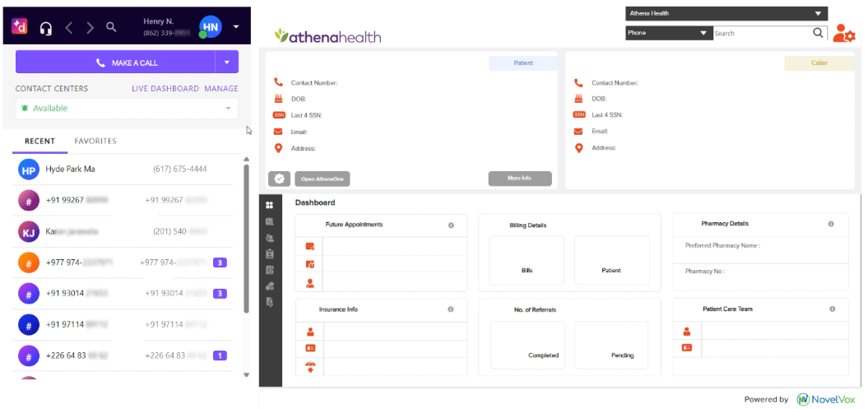Click into the Search input field
The image size is (868, 409).
pyautogui.click(x=762, y=33)
